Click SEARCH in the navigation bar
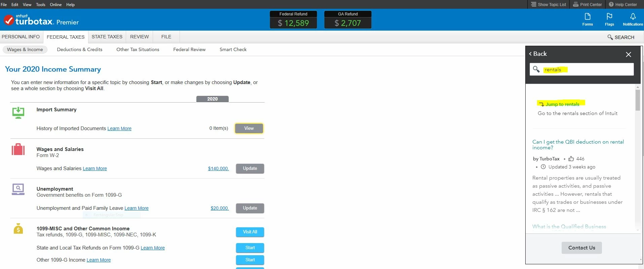Viewport: 644px width, 269px height. pos(621,37)
